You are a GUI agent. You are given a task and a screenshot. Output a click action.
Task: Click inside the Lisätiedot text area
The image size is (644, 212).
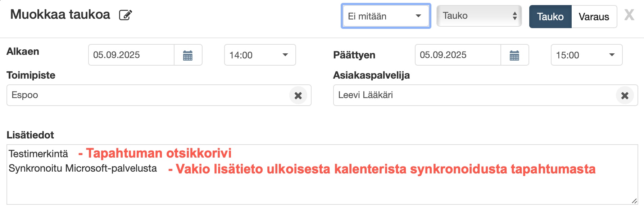click(x=322, y=189)
